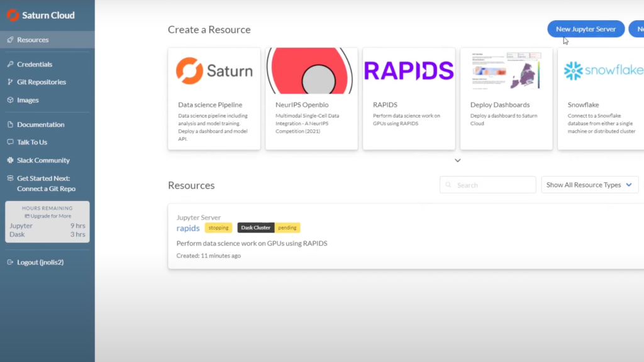Click the Resources search input field
644x362 pixels.
point(487,185)
